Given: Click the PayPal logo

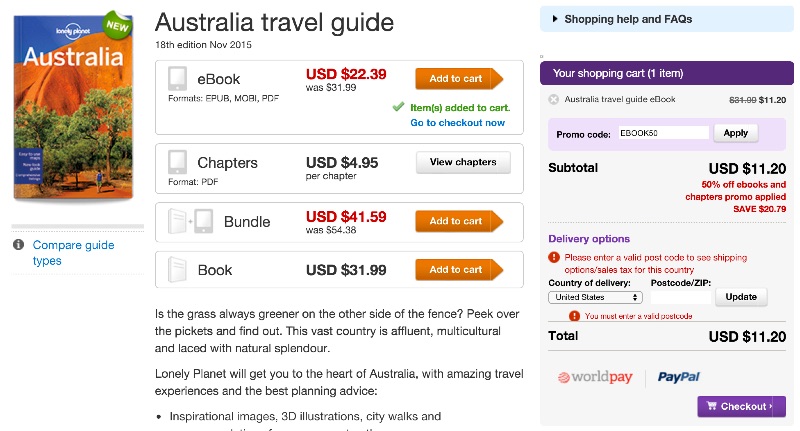Looking at the screenshot, I should [680, 377].
